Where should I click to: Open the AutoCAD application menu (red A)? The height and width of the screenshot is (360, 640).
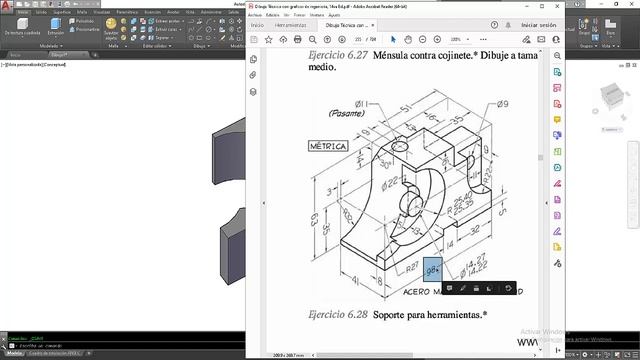6,6
